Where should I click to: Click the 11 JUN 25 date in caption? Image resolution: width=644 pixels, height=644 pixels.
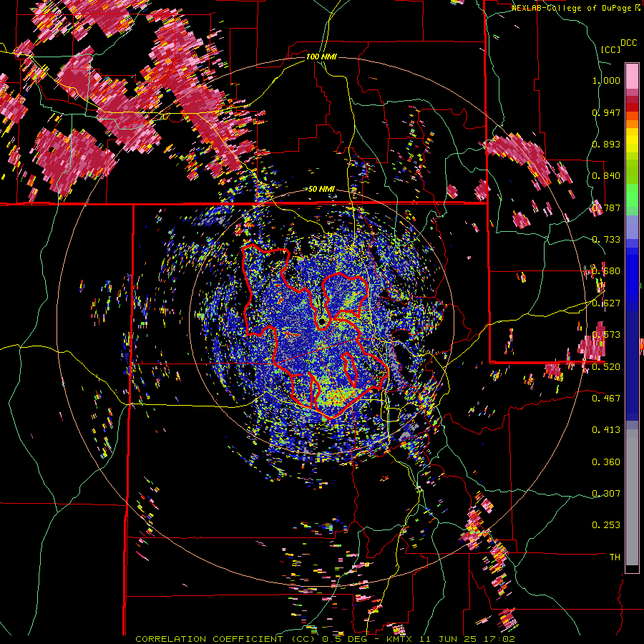point(447,639)
